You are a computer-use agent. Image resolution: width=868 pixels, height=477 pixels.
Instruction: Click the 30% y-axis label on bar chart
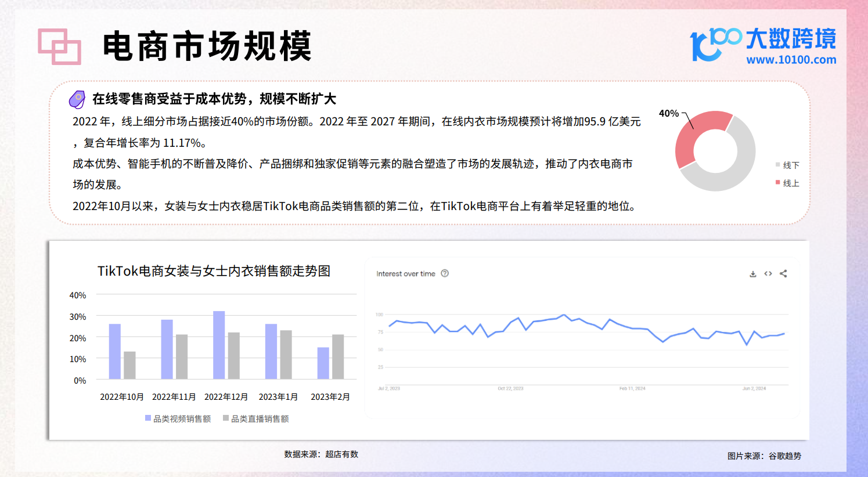coord(78,317)
